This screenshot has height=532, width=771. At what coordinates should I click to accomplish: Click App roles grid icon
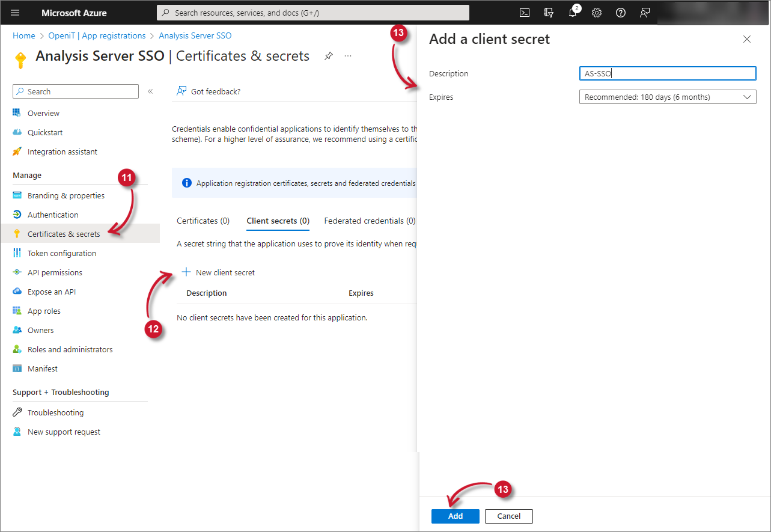[17, 311]
